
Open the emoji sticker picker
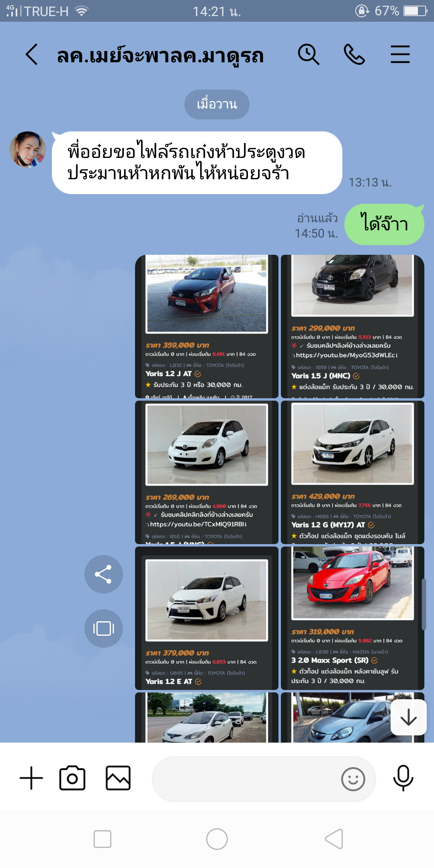[353, 779]
